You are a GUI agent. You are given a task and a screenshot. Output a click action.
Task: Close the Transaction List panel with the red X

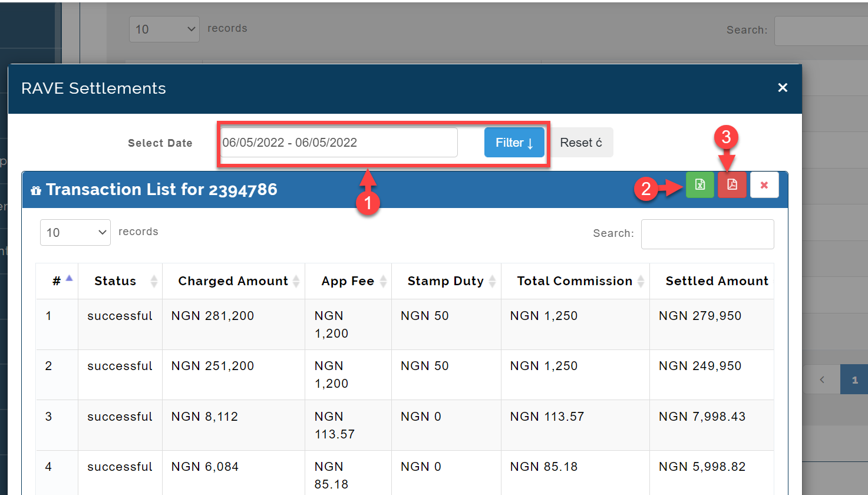click(764, 185)
